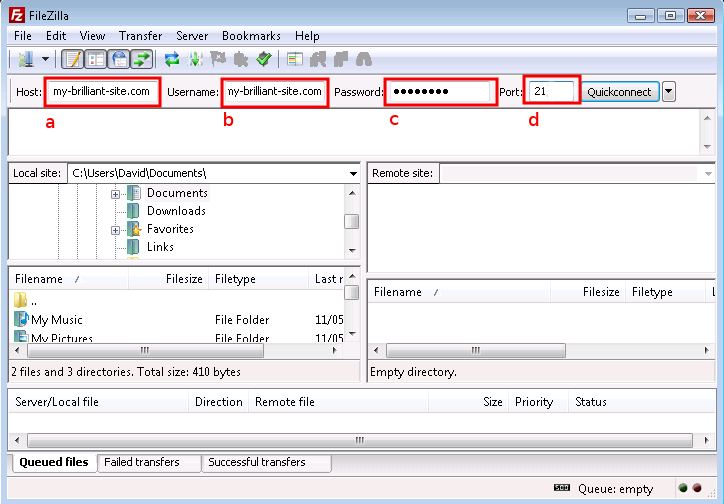Search remote files binoculars icon

click(x=364, y=59)
